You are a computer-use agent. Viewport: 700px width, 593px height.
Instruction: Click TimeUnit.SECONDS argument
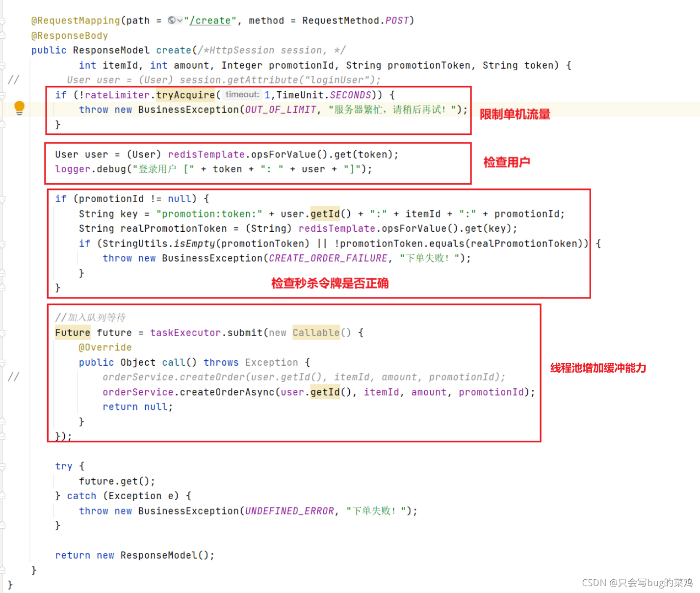(324, 95)
